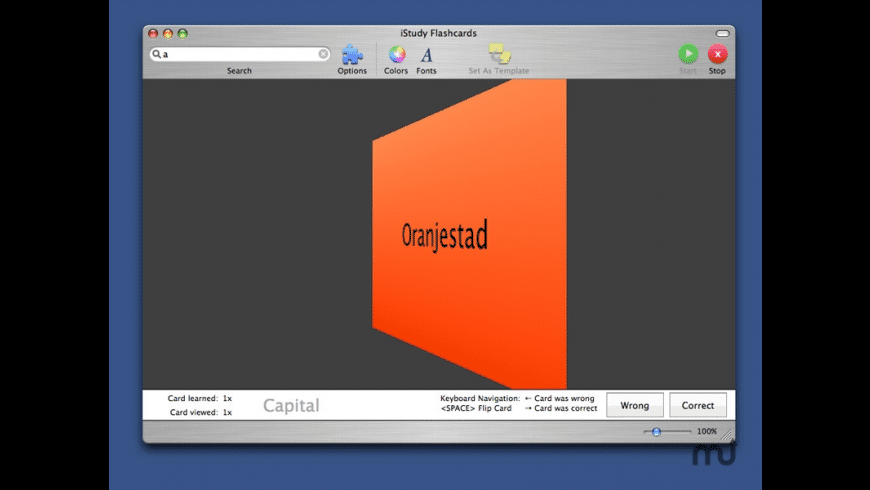Click the red close window button
The image size is (870, 490).
(153, 33)
